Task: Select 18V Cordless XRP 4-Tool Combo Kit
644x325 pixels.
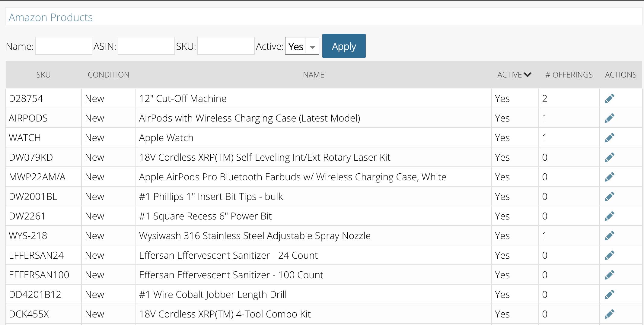Action: (x=225, y=314)
